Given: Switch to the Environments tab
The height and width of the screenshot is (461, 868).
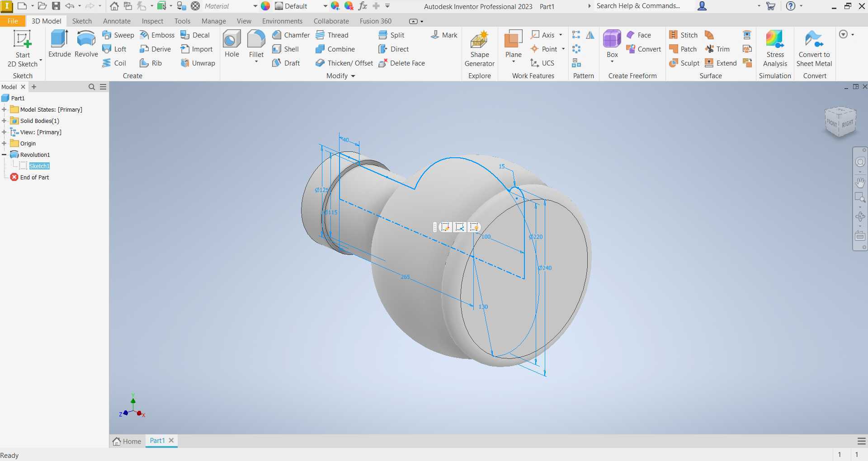Looking at the screenshot, I should [x=282, y=21].
